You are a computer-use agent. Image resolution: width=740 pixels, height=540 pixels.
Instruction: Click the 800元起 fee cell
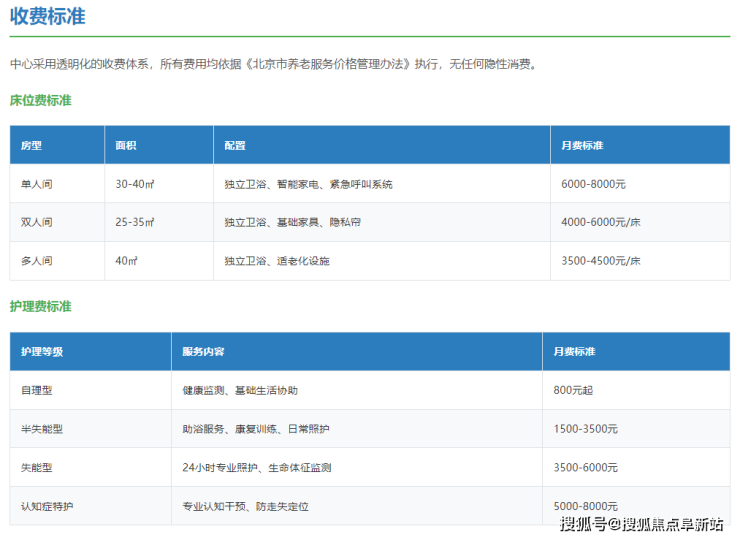coord(573,390)
